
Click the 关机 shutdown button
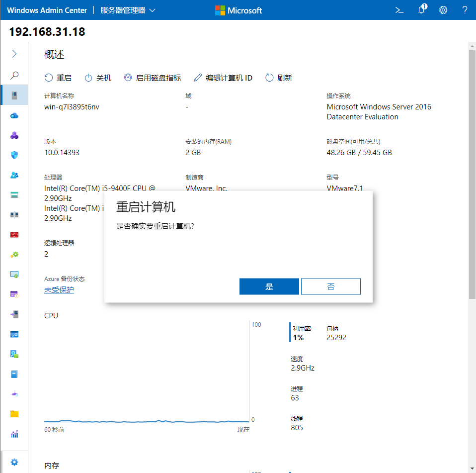[98, 78]
